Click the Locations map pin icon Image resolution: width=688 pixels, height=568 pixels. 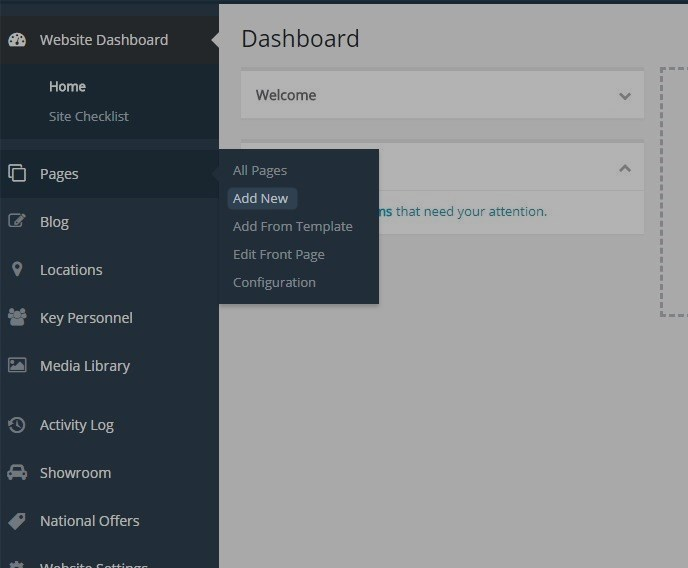17,269
